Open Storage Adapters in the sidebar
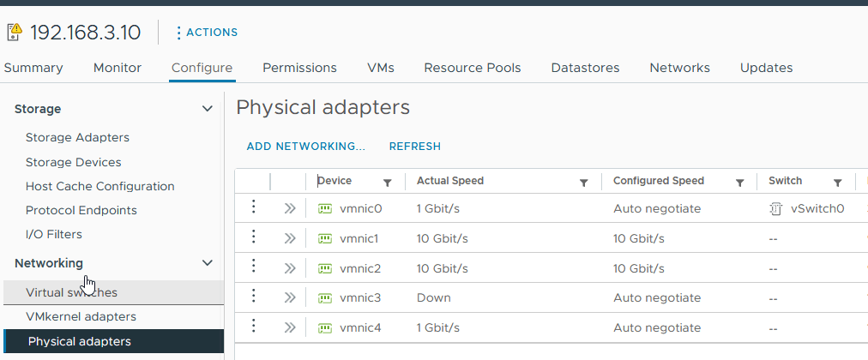This screenshot has width=868, height=360. tap(77, 137)
